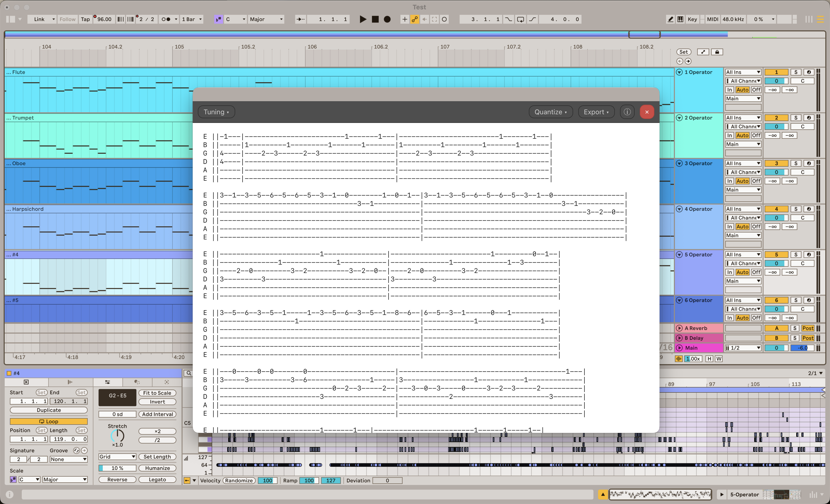Screen dimensions: 830x504
Task: Open 1 Bar quantization dropdown
Action: (192, 19)
